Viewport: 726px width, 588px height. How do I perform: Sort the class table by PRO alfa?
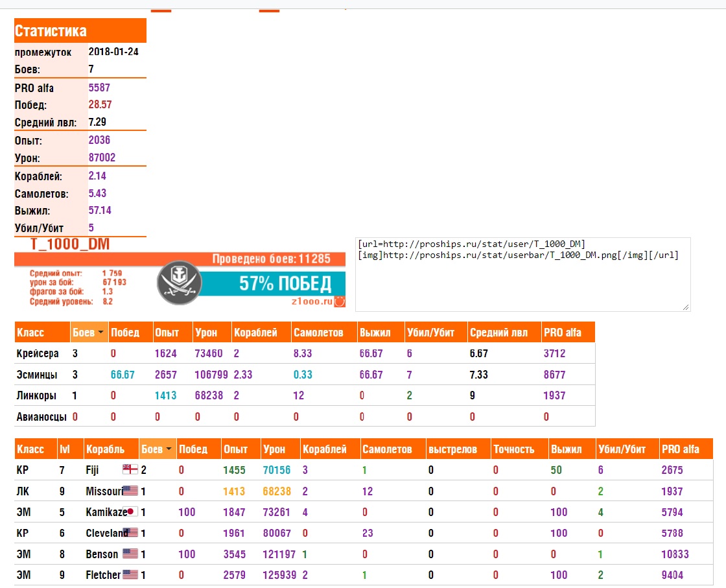[568, 333]
